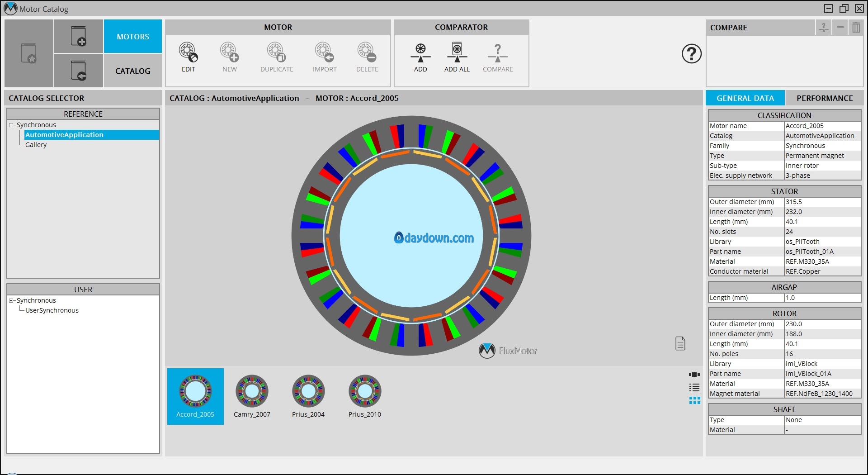The height and width of the screenshot is (475, 868).
Task: Click stator part name os_PllTooth_01A
Action: point(822,252)
